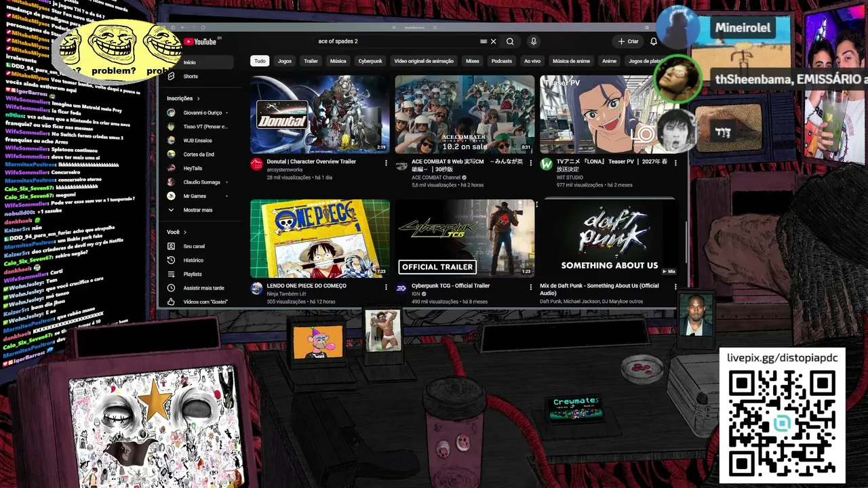
Task: Clear the search box with the X
Action: [493, 41]
